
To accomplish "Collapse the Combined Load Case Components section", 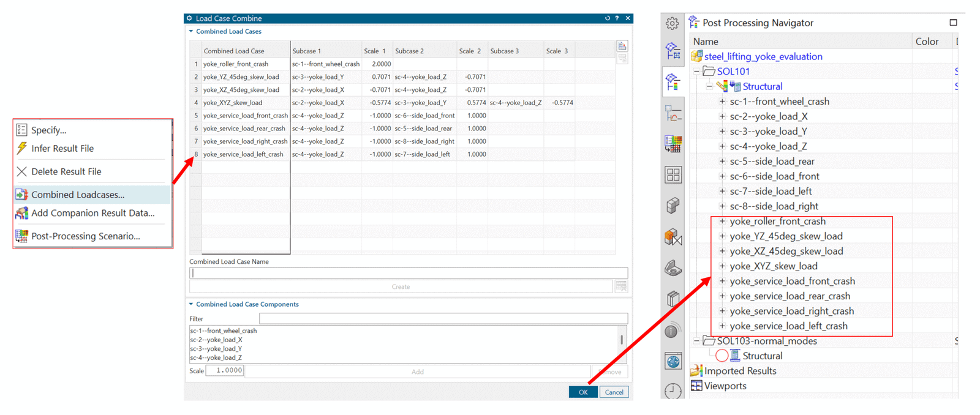I will pyautogui.click(x=191, y=304).
